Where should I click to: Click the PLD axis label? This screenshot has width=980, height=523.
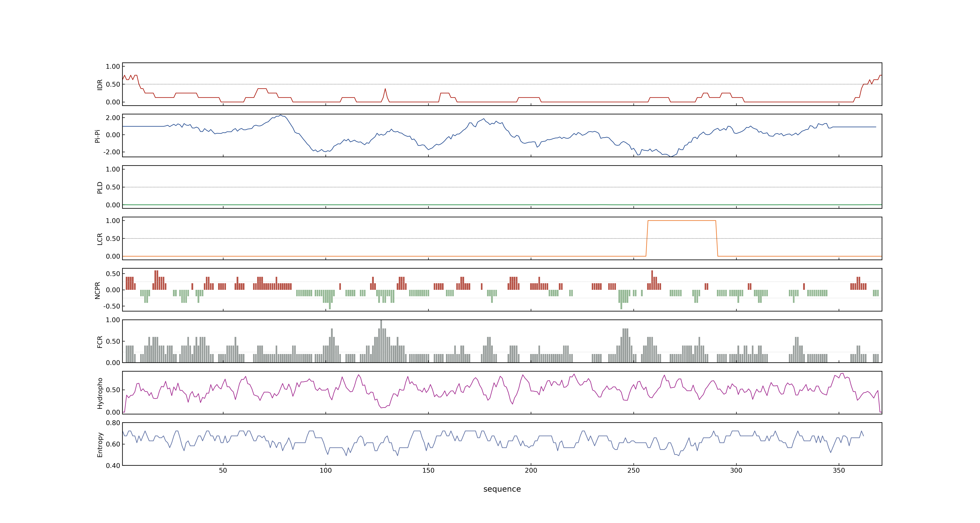(100, 187)
